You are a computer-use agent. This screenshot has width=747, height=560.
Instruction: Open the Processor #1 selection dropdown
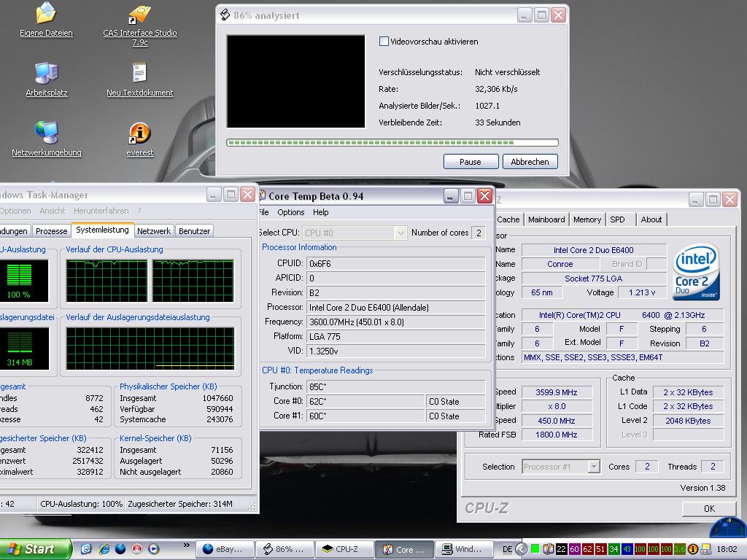pos(561,467)
